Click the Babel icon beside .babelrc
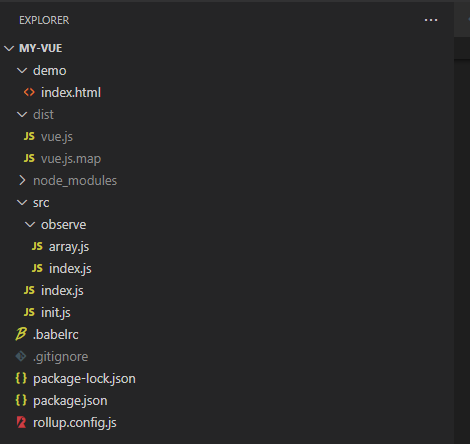Screen dimensions: 470x444 21,334
